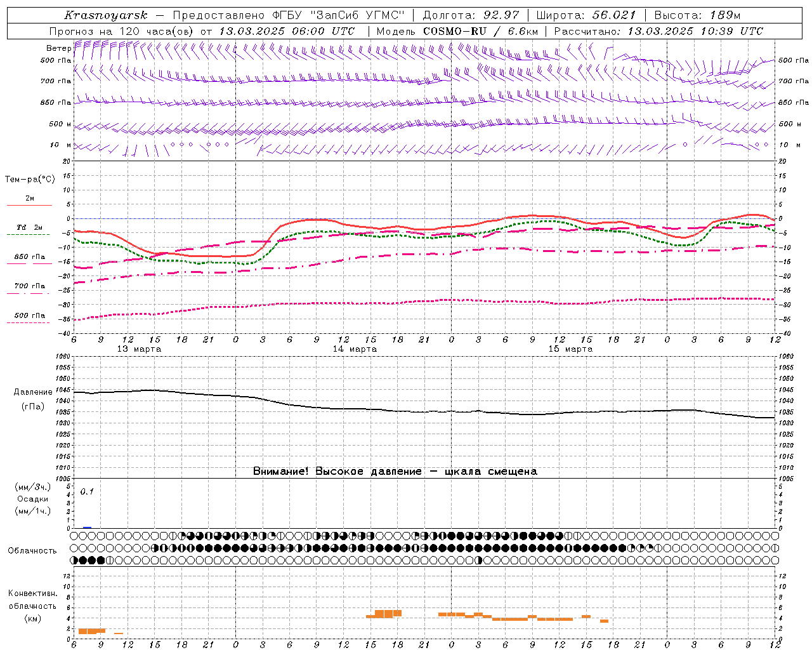Click the solid line sample under 2м legend

[x=29, y=205]
